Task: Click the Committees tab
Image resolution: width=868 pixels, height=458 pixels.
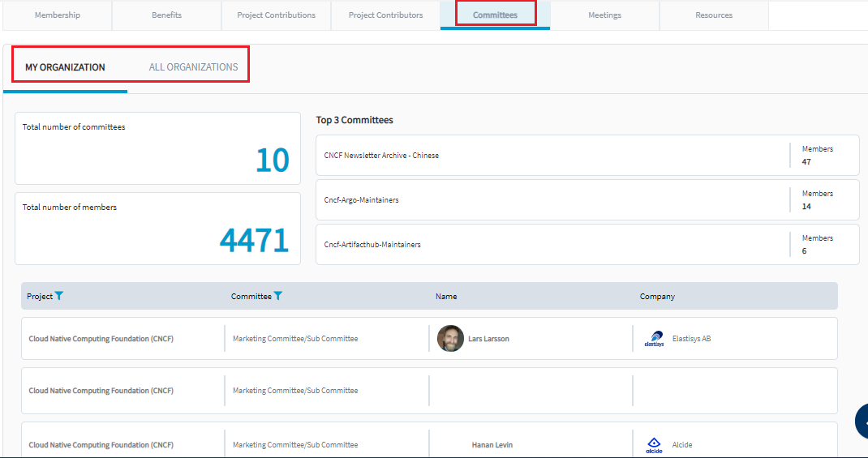Action: click(x=496, y=15)
